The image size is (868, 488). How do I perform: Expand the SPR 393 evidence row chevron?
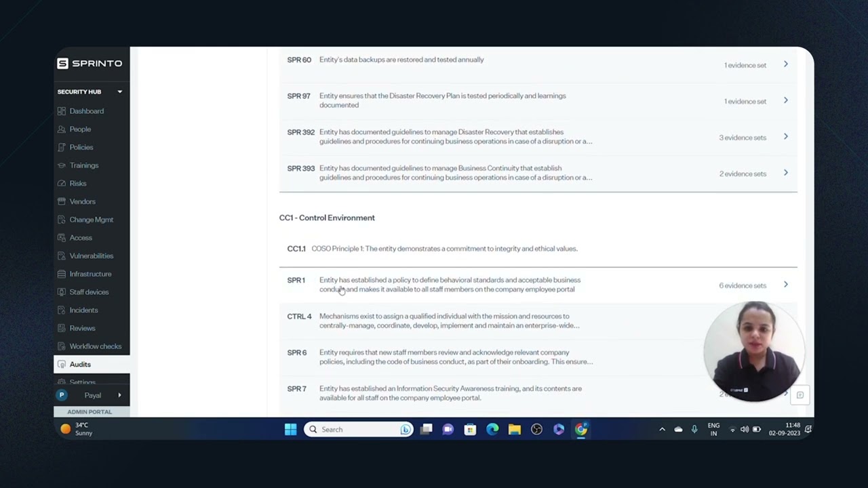(x=786, y=173)
